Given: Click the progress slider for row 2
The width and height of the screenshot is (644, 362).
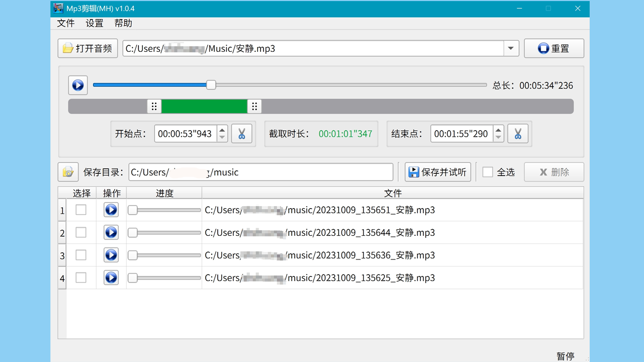Looking at the screenshot, I should (164, 233).
